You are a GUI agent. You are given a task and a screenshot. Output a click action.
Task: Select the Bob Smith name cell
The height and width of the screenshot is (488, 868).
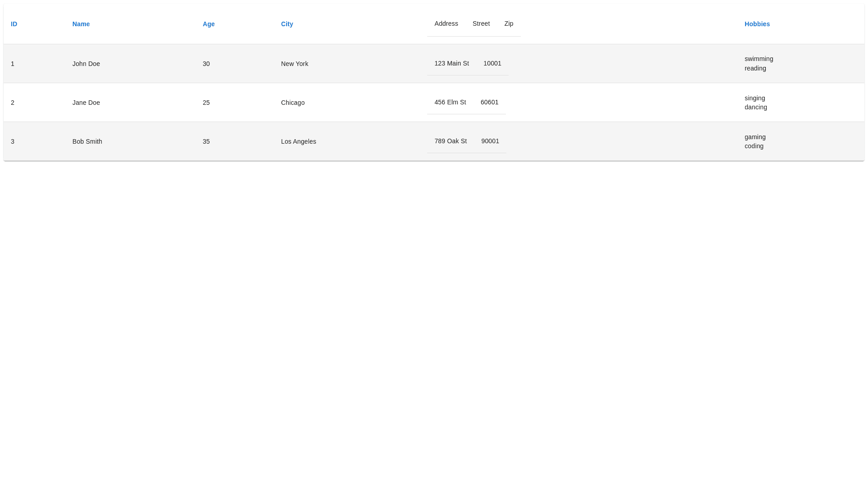[87, 141]
